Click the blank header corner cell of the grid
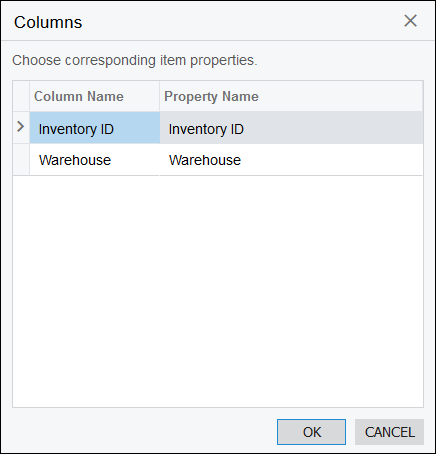The image size is (436, 454). tap(21, 96)
